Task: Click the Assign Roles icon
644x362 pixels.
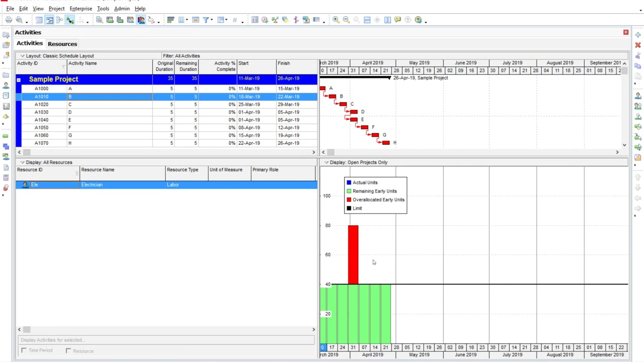Action: pyautogui.click(x=638, y=117)
